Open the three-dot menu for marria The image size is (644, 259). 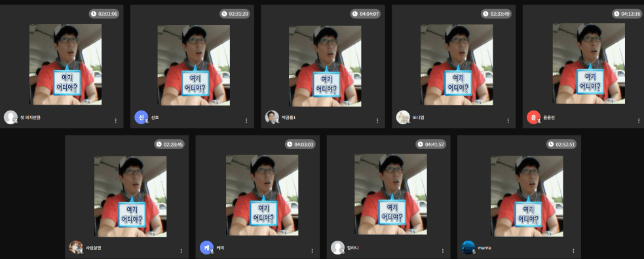[573, 251]
